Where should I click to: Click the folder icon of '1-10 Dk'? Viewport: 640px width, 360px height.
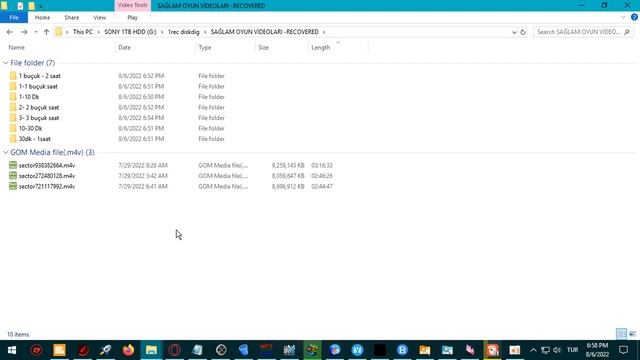[13, 97]
